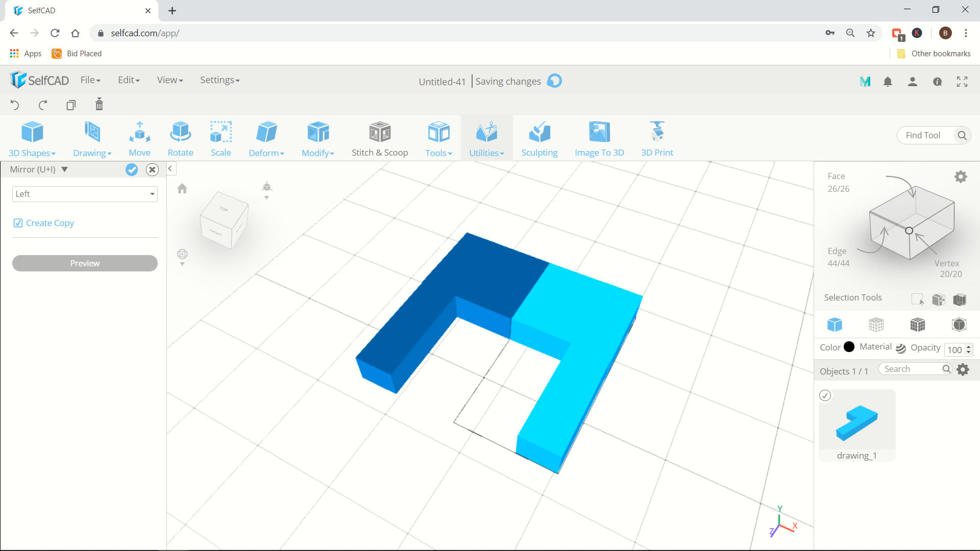
Task: Open the Tools menu in toolbar
Action: coord(438,139)
